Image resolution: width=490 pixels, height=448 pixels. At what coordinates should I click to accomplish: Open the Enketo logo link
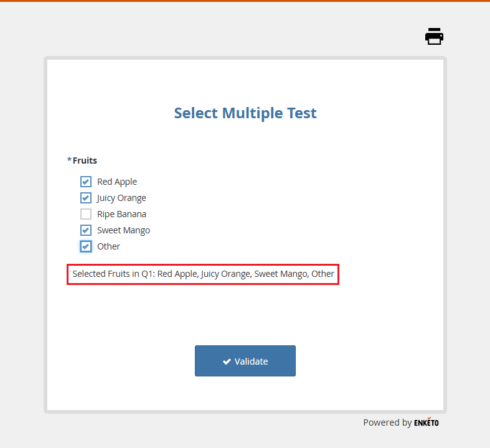coord(426,422)
